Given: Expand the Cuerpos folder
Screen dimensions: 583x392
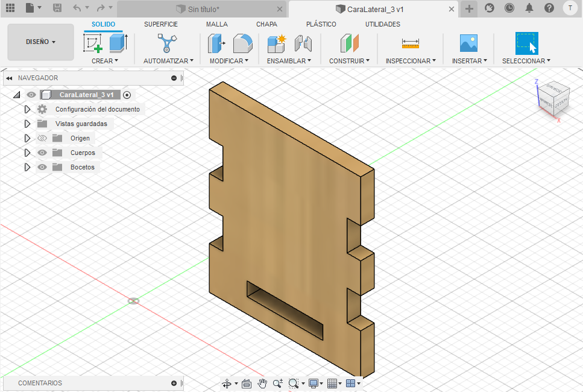Looking at the screenshot, I should 27,153.
